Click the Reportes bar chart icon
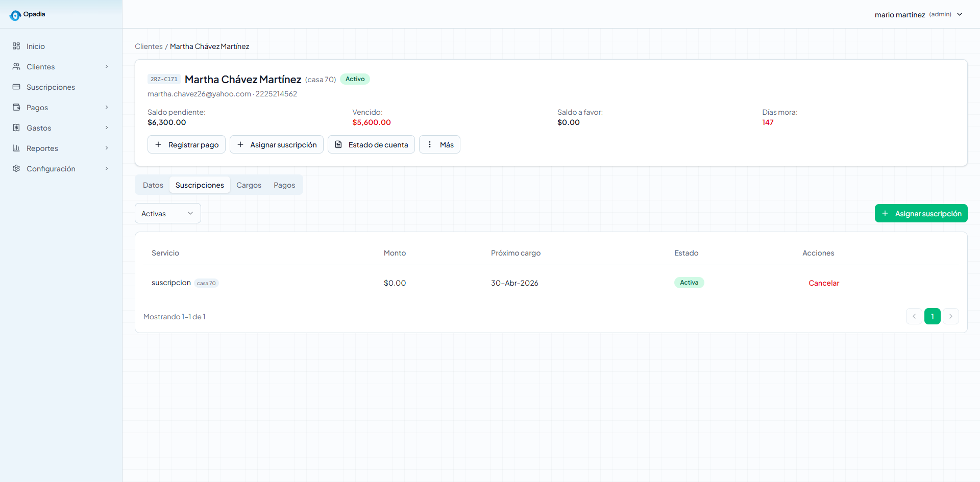The image size is (980, 482). point(16,148)
